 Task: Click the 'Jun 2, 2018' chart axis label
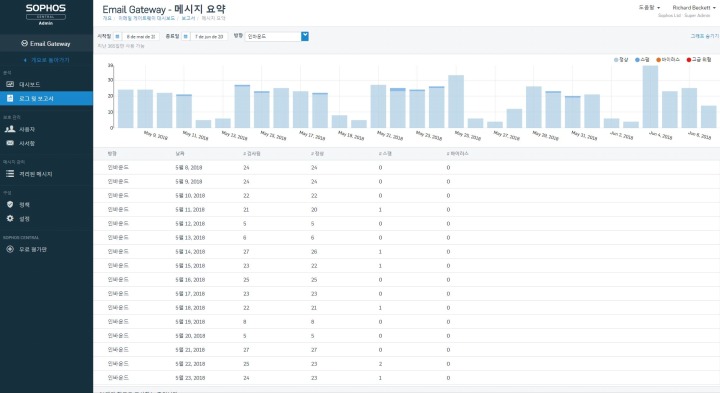tap(622, 135)
